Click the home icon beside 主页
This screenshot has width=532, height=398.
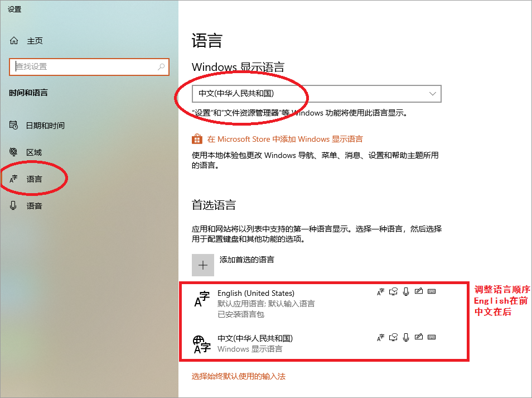14,41
